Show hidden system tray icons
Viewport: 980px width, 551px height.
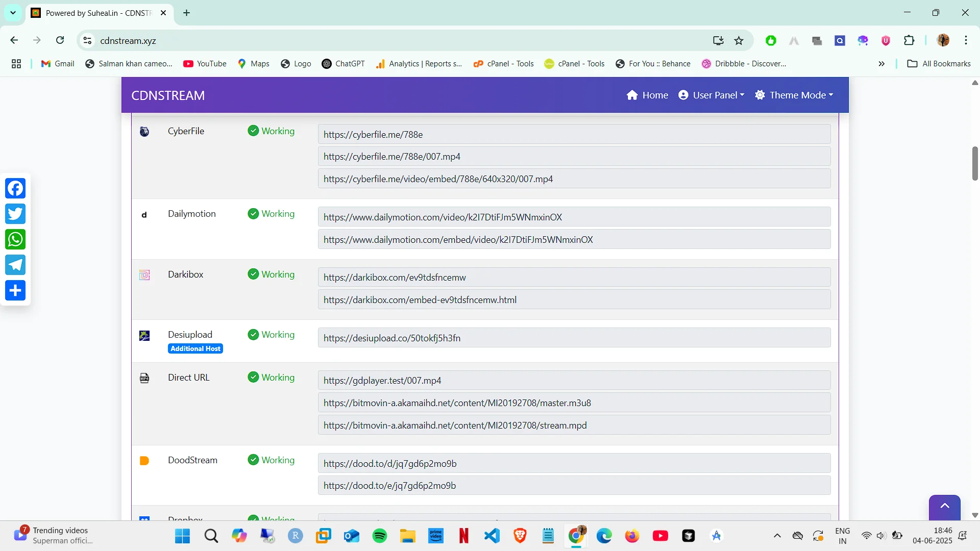(777, 536)
